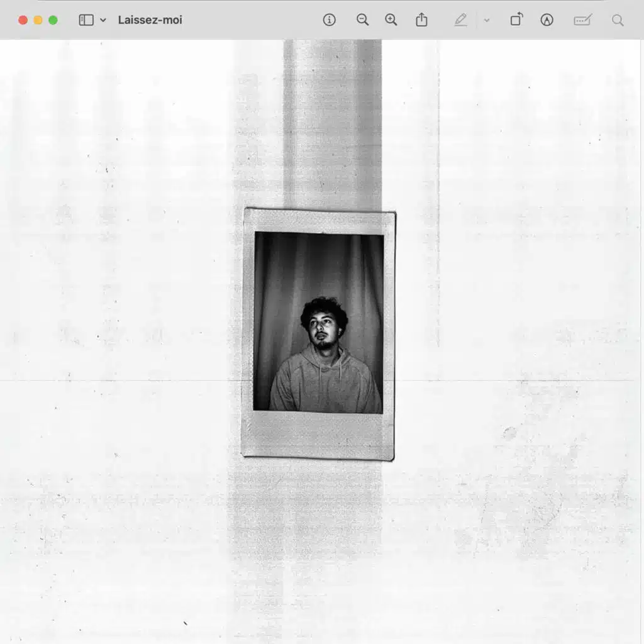
Task: Zoom out of the image
Action: [x=362, y=20]
